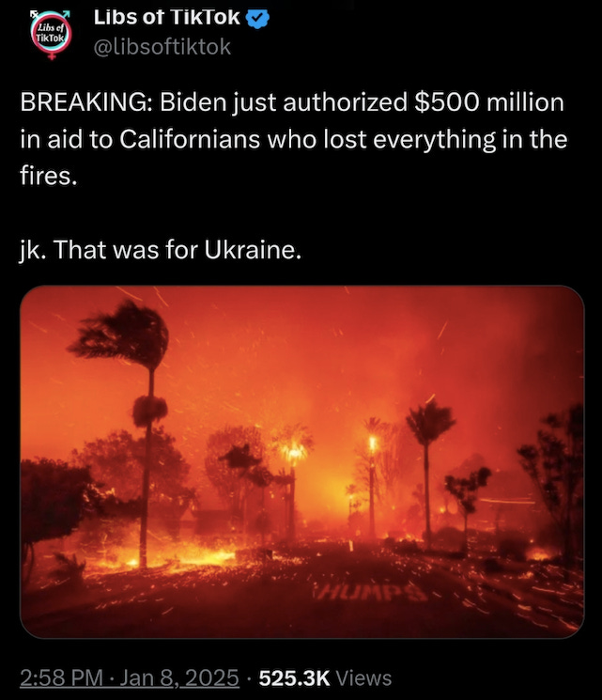Open the wildfire photo attachment
602x700 pixels.
pos(302,461)
